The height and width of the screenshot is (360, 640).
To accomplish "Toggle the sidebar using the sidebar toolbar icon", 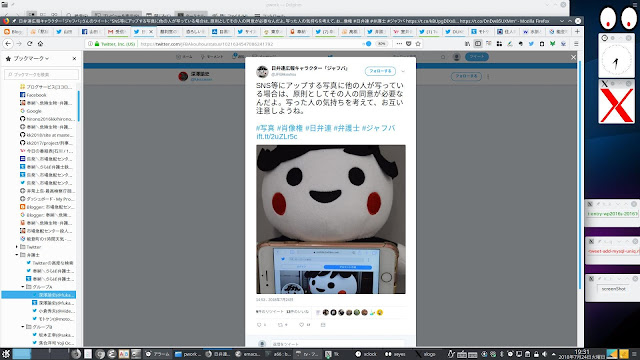I will tap(478, 44).
